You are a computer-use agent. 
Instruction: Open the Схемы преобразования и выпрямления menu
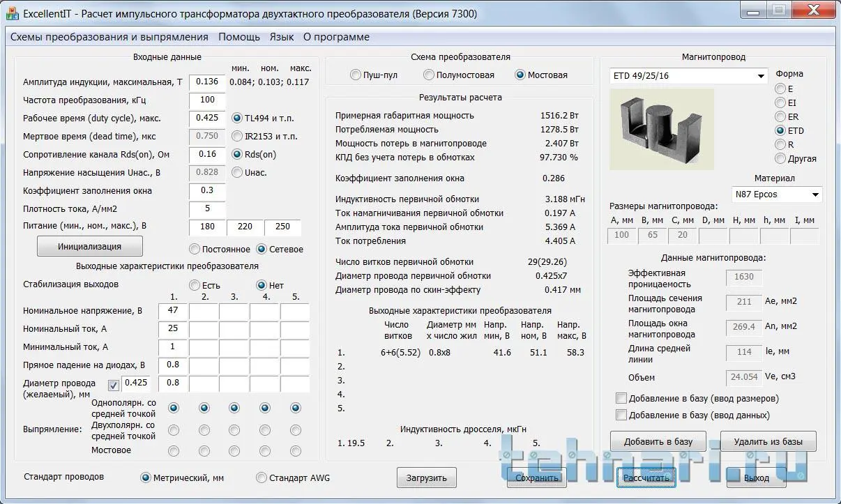109,37
